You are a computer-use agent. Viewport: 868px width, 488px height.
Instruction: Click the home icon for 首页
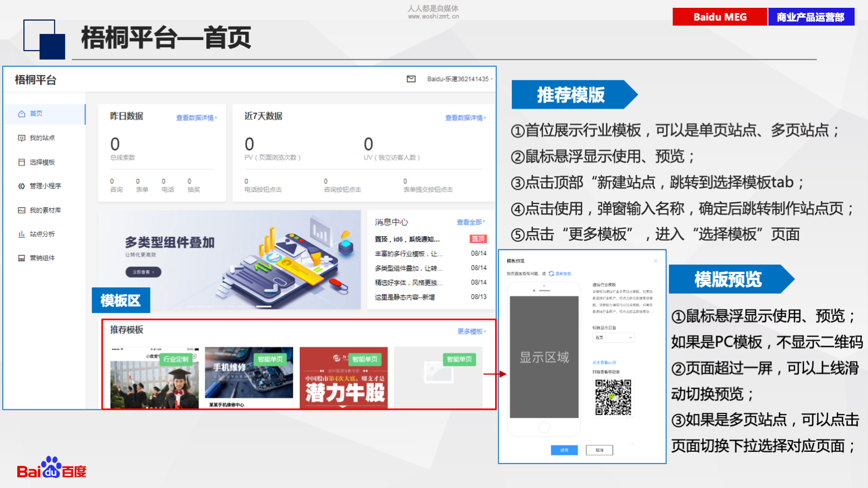pos(22,114)
